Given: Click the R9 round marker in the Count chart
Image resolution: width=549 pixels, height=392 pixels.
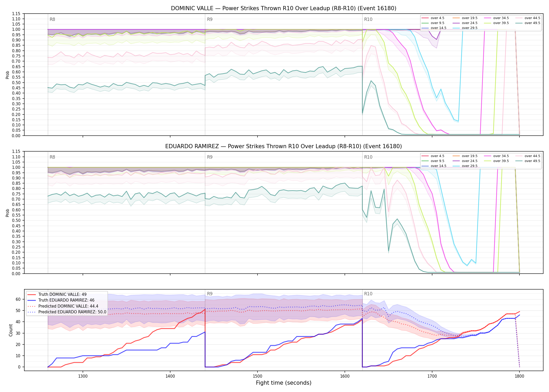Looking at the screenshot, I should coord(210,294).
